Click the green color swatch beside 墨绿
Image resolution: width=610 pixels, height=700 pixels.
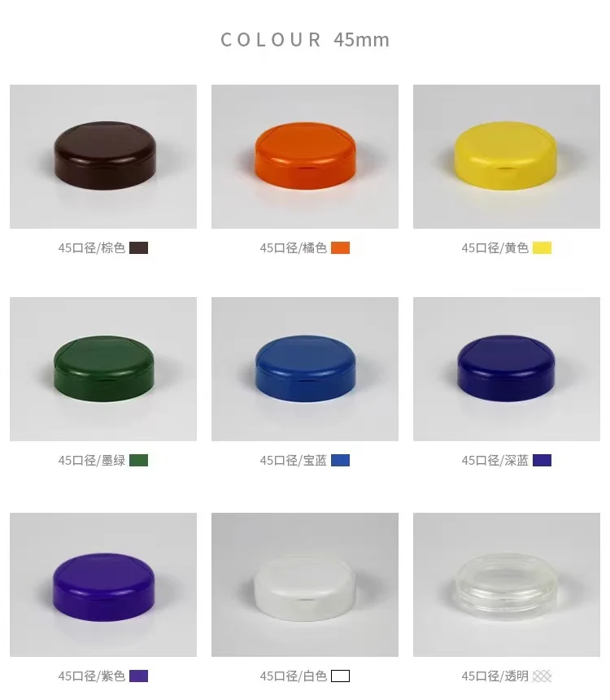(x=139, y=460)
